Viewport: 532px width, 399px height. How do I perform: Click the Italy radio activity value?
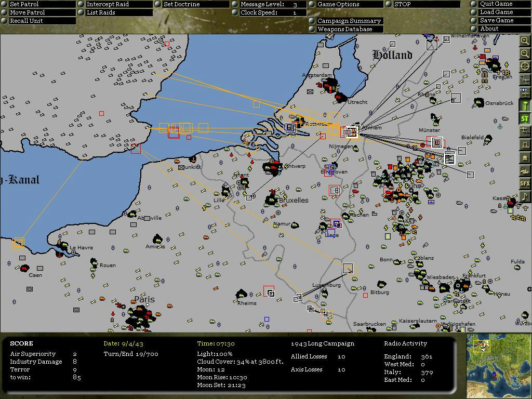click(x=427, y=372)
